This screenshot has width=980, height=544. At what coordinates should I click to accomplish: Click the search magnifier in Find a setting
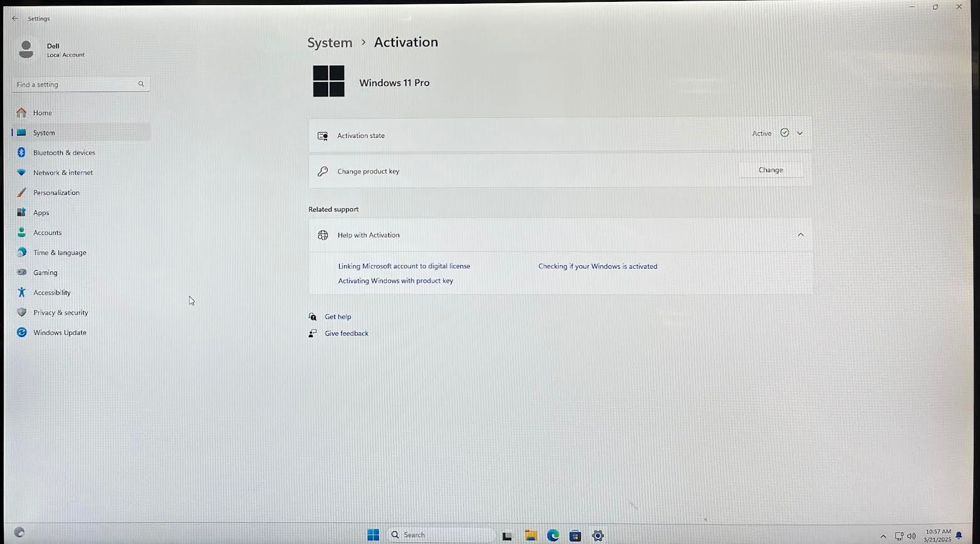point(141,84)
